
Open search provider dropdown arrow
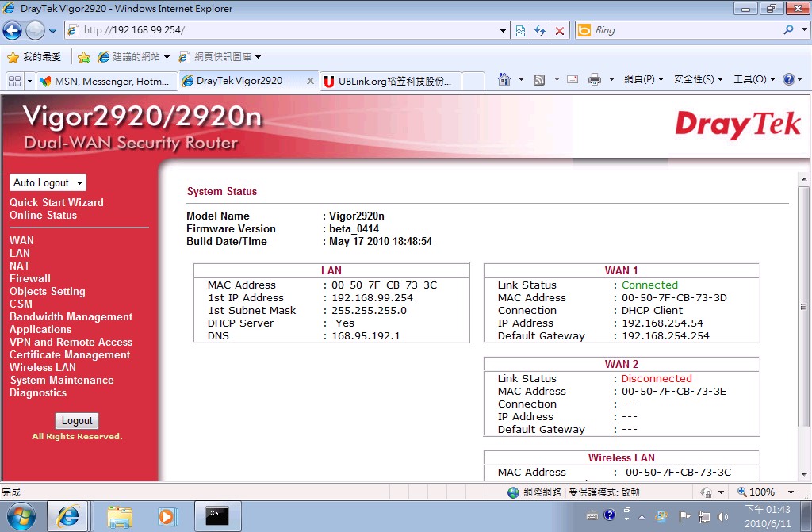804,30
